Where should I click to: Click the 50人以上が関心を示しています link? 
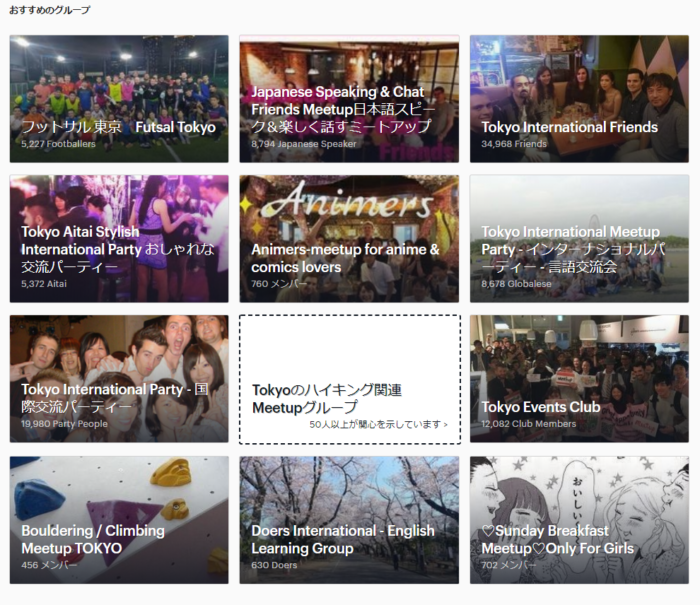pyautogui.click(x=379, y=424)
